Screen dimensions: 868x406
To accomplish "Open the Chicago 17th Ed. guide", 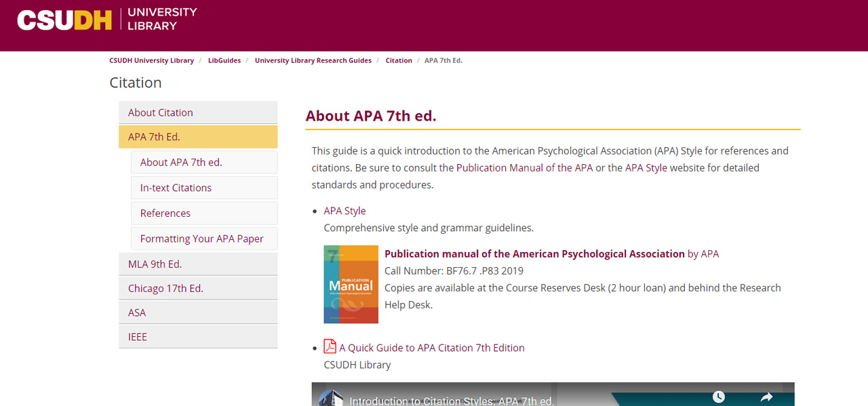I will (x=198, y=289).
